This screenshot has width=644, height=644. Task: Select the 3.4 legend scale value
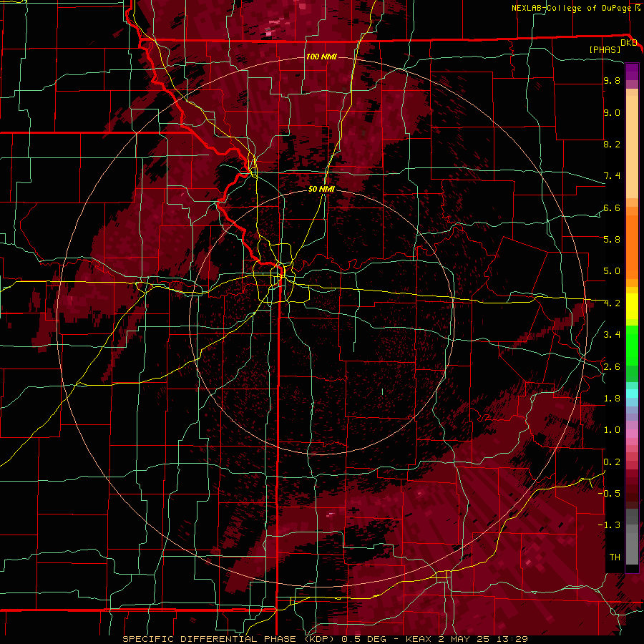click(x=612, y=335)
